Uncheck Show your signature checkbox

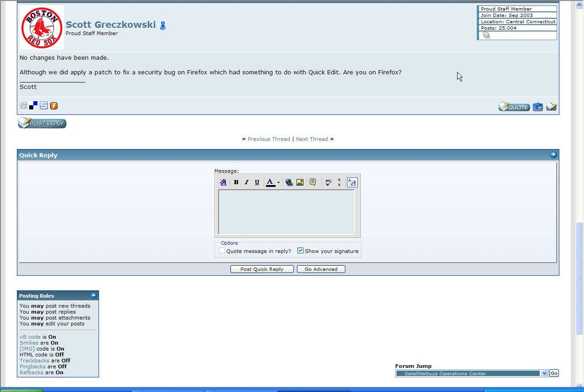point(300,251)
